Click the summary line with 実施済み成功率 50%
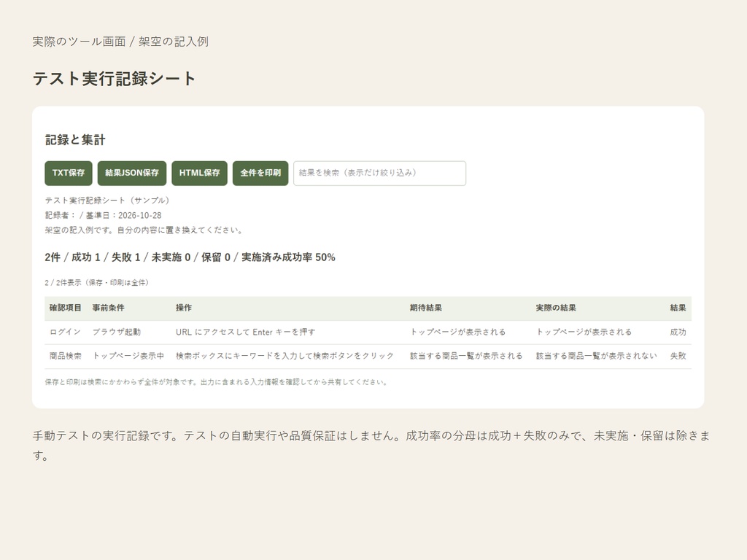The image size is (747, 560). [190, 257]
